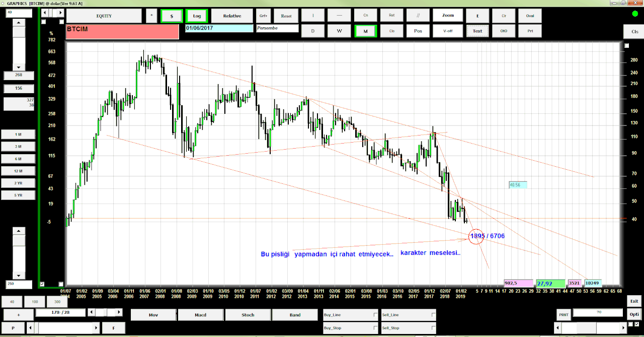Click the PRNT button at bottom right

(x=563, y=314)
